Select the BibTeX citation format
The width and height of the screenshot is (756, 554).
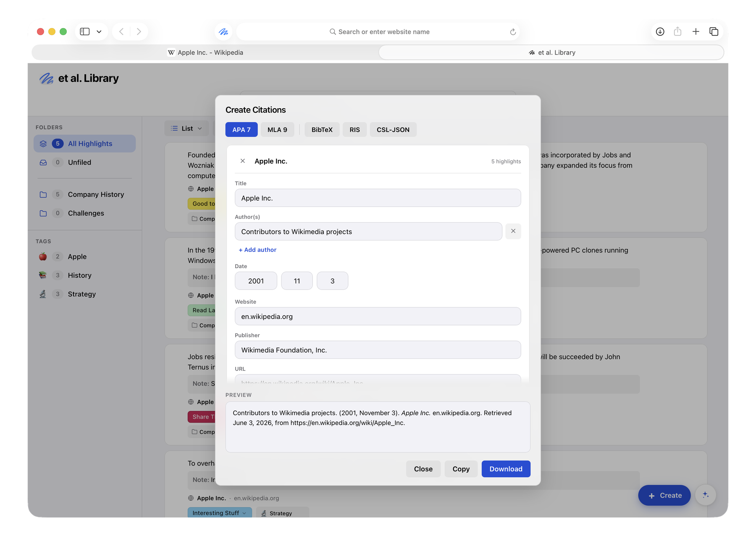[322, 130]
